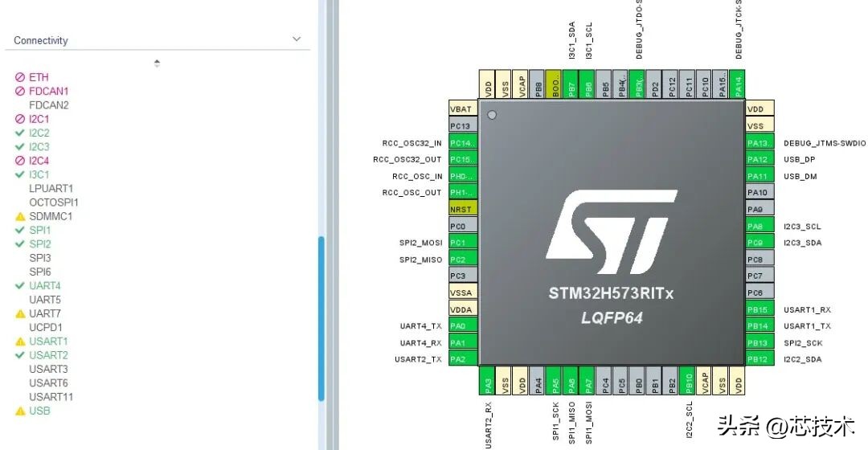Click the sort arrows above the peripheral list
Image resolution: width=868 pixels, height=450 pixels.
point(158,63)
